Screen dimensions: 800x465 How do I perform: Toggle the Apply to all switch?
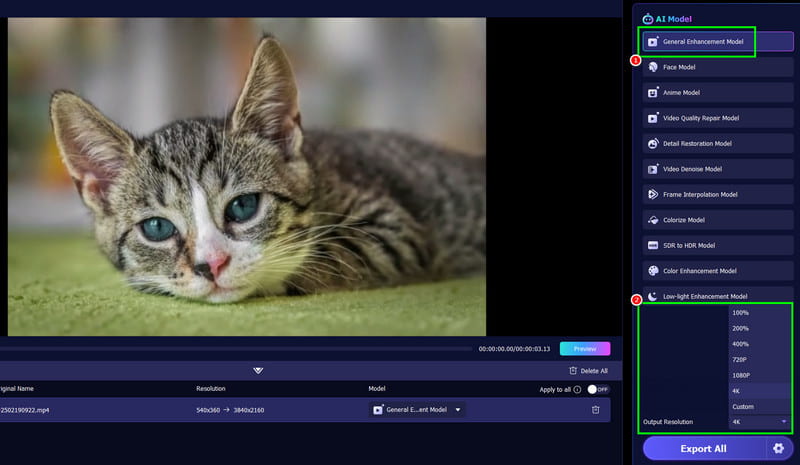click(598, 389)
